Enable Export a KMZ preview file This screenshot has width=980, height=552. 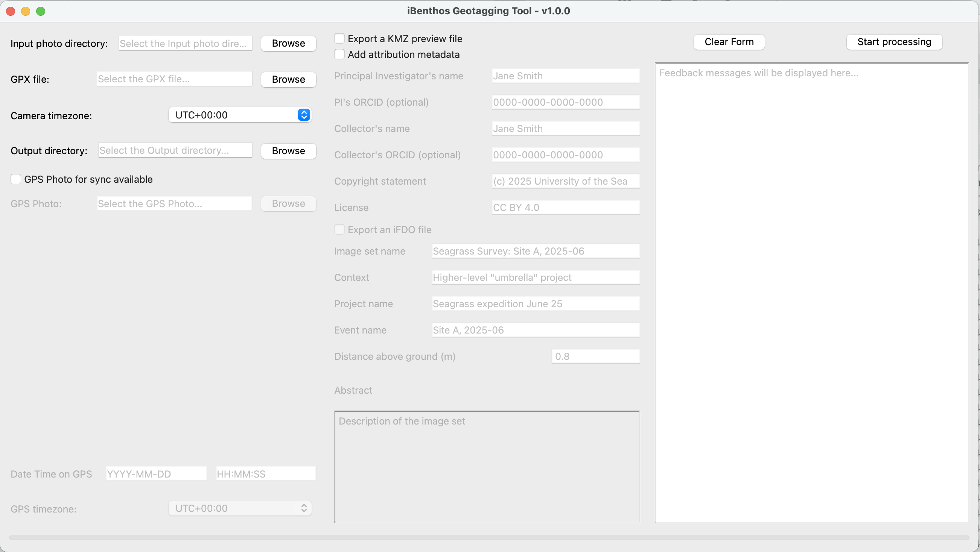tap(339, 38)
